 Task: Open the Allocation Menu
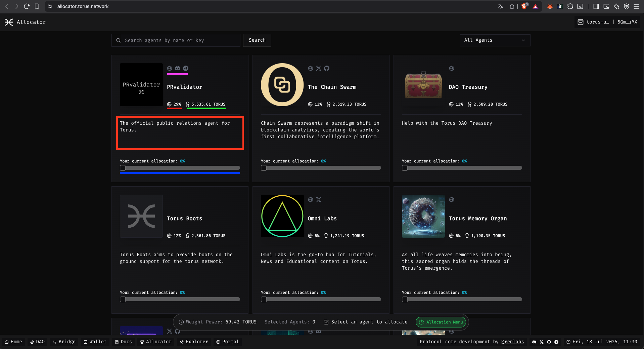click(441, 322)
